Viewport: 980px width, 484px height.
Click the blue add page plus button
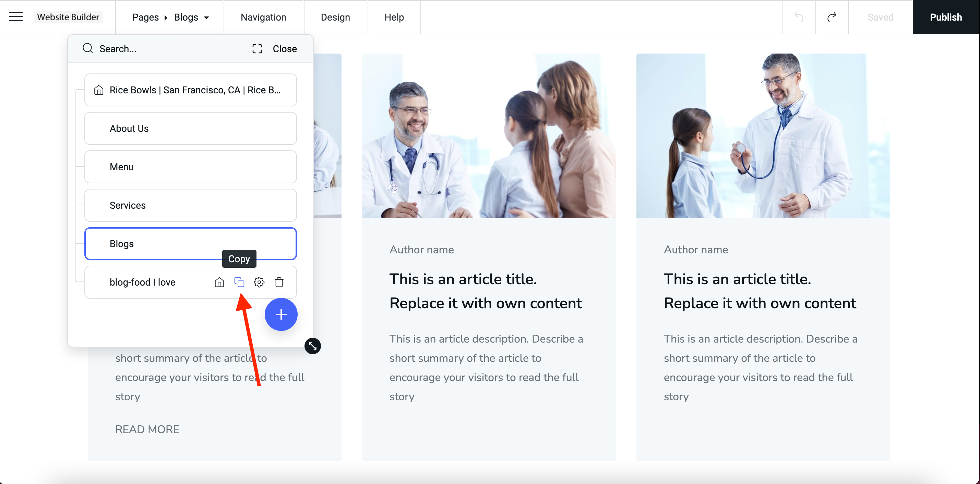tap(281, 314)
